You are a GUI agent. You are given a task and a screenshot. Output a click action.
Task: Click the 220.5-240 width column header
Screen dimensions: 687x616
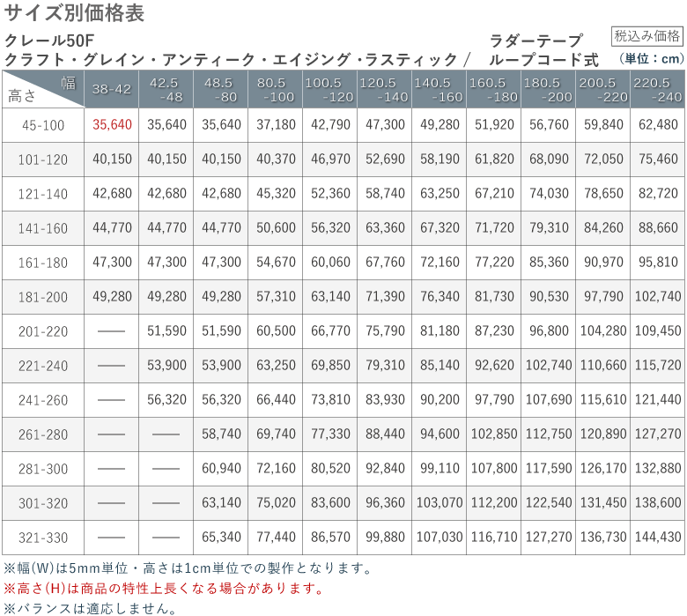click(x=658, y=89)
